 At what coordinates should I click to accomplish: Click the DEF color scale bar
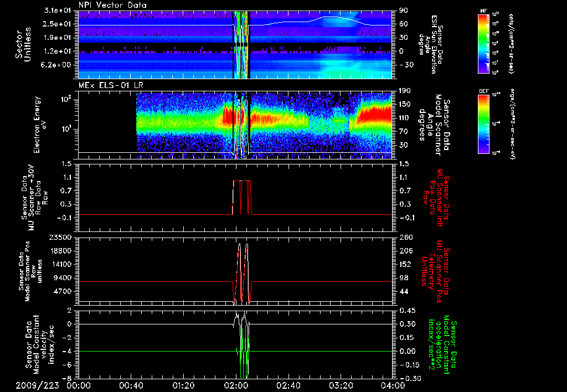(483, 124)
